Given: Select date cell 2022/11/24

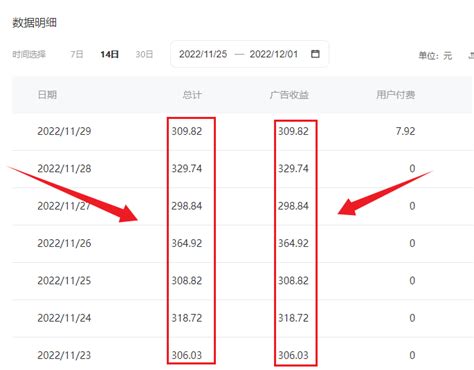Looking at the screenshot, I should (64, 318).
